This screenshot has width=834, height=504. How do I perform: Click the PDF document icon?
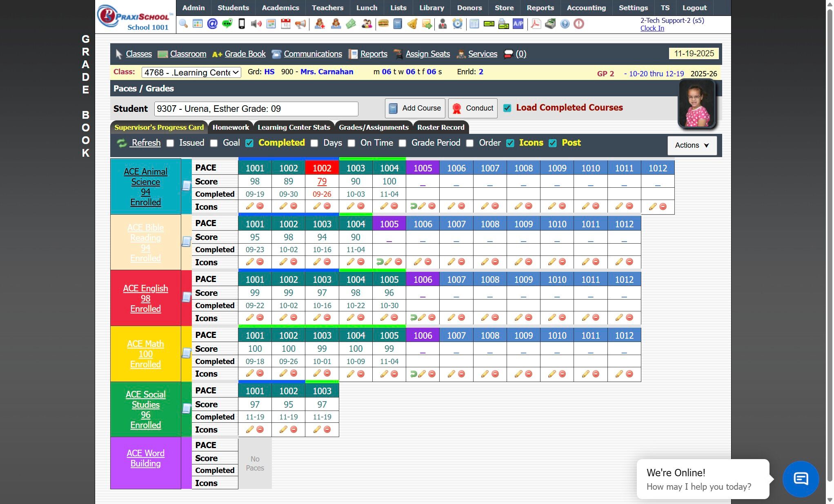coord(536,24)
